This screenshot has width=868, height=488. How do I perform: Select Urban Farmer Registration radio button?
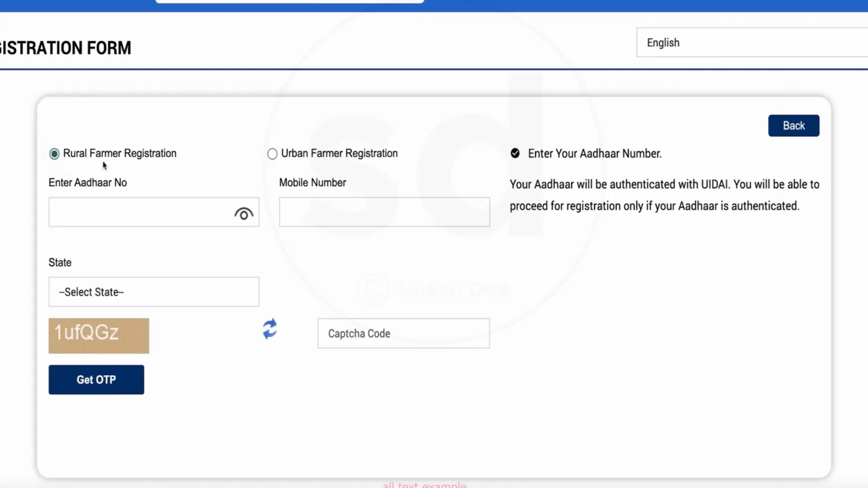pos(273,153)
